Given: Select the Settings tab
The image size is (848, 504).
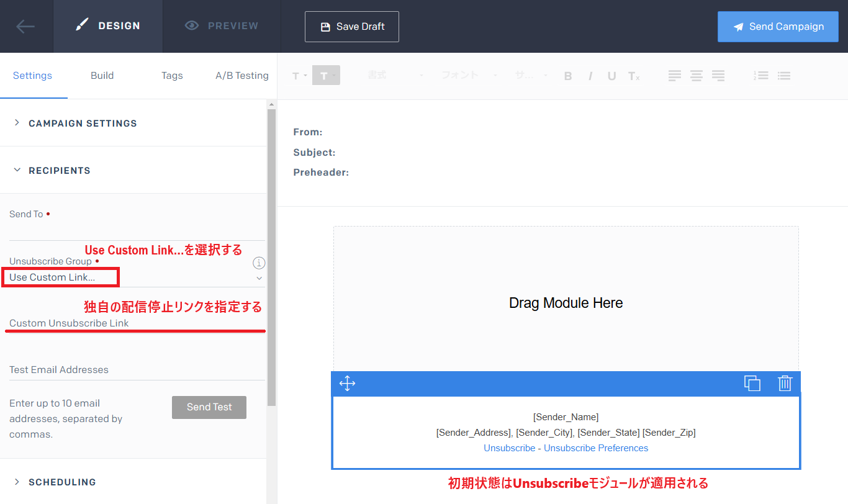Looking at the screenshot, I should 33,76.
